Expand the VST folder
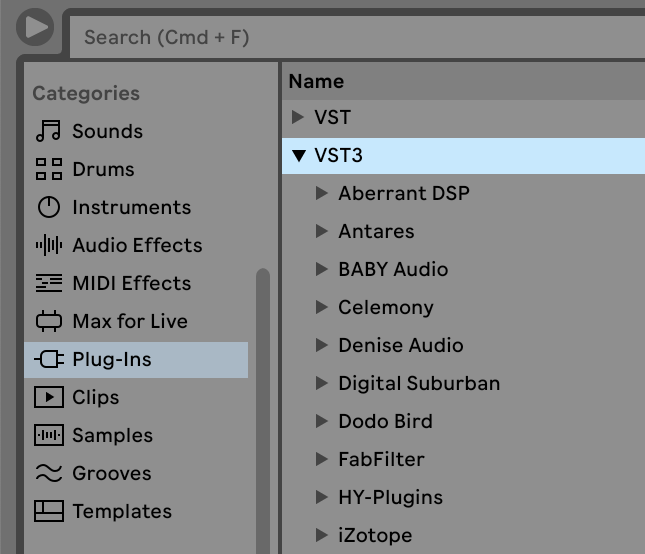This screenshot has height=554, width=645. [298, 117]
